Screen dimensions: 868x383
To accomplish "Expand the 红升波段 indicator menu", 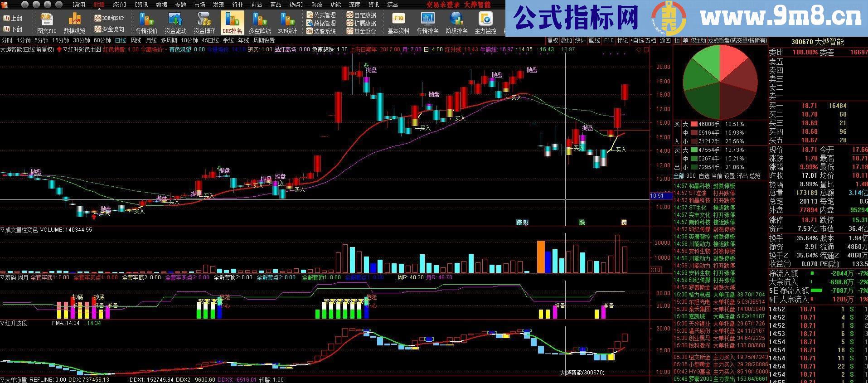I will (x=2, y=323).
